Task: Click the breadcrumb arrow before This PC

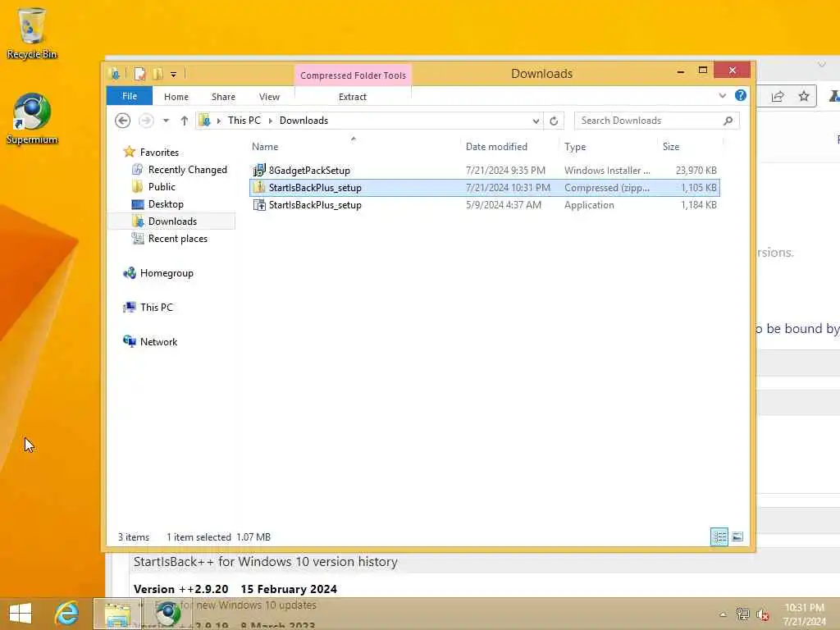Action: click(218, 121)
